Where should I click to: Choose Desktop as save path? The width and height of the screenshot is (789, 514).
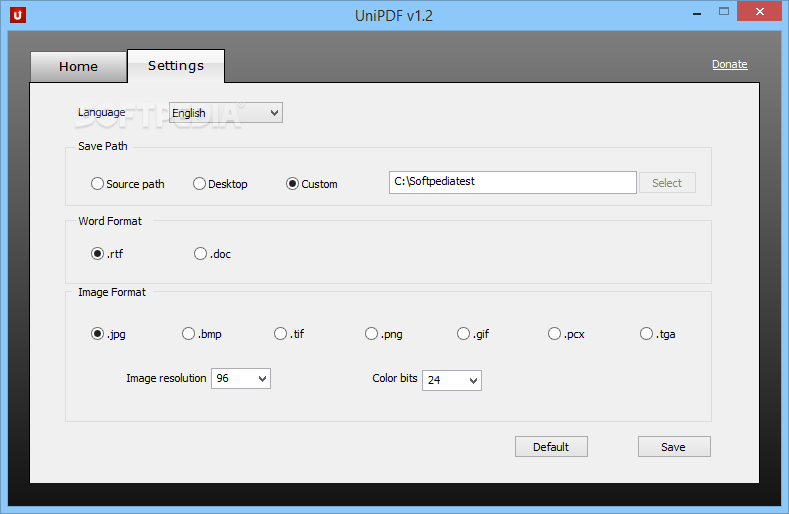tap(220, 184)
